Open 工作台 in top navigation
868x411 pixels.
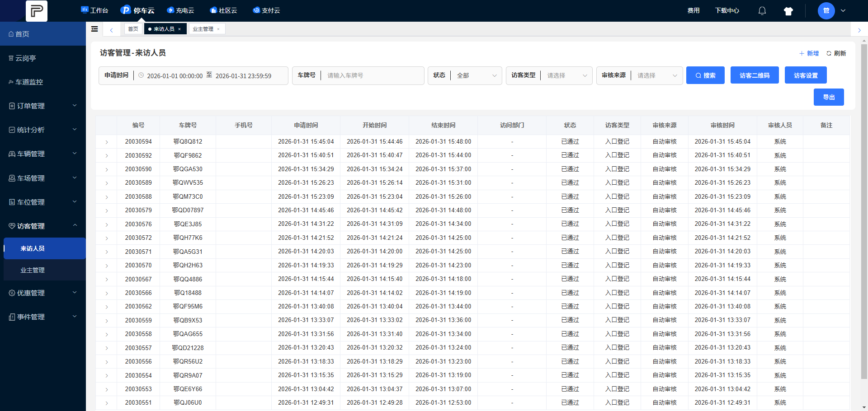point(94,10)
